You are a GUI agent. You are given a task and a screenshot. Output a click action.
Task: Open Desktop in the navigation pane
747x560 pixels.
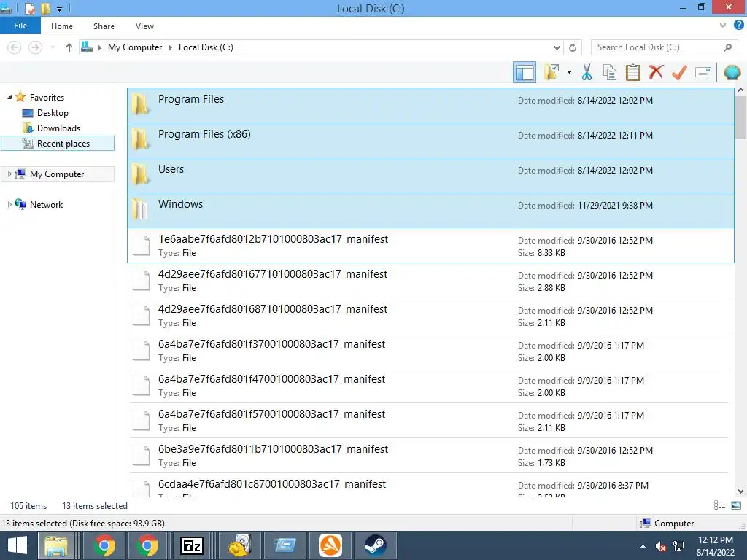[x=53, y=113]
